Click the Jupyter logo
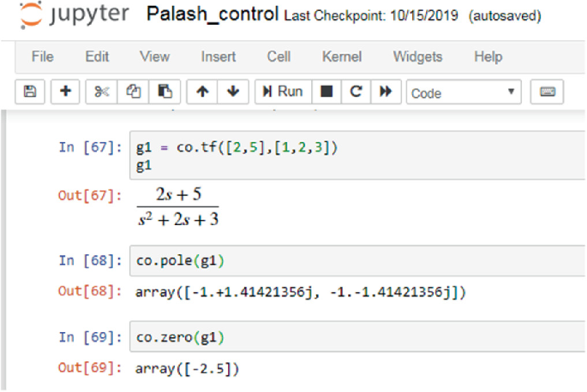Screen dimensions: 587x392 74,15
